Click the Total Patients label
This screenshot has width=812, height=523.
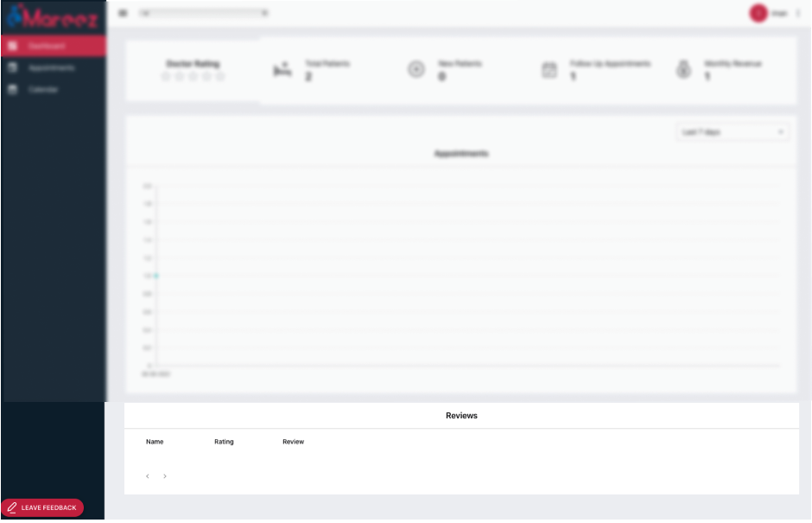pyautogui.click(x=327, y=63)
